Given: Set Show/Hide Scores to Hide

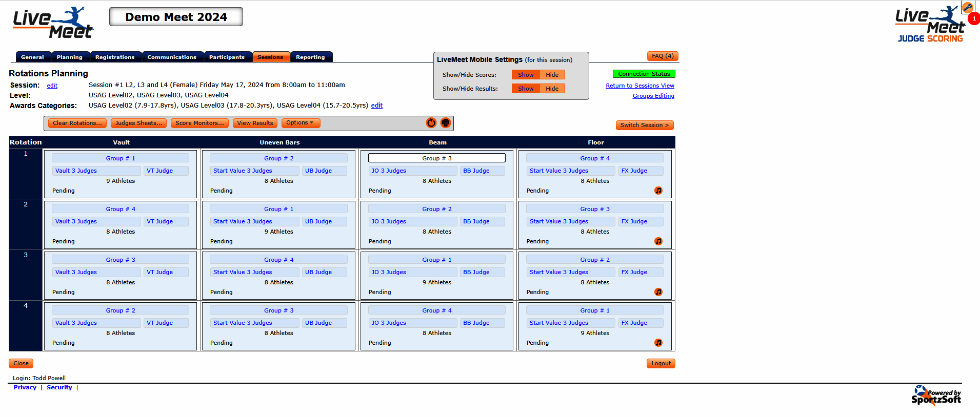Looking at the screenshot, I should tap(552, 75).
